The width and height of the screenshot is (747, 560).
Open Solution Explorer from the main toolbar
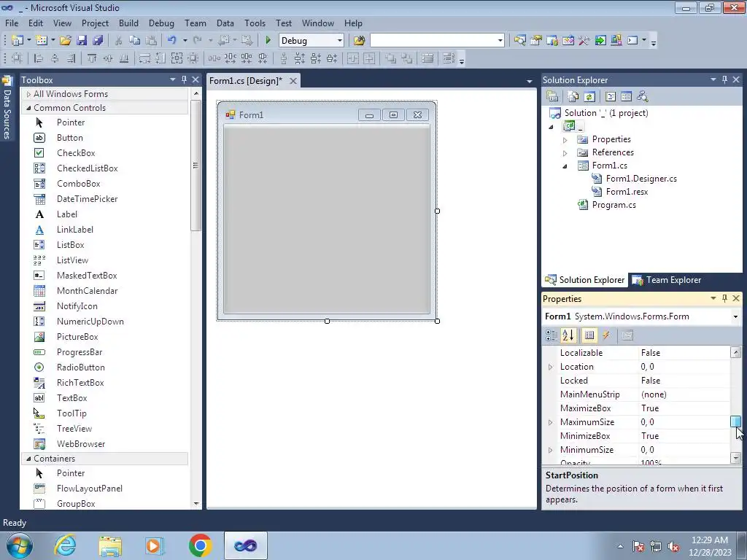click(x=519, y=41)
